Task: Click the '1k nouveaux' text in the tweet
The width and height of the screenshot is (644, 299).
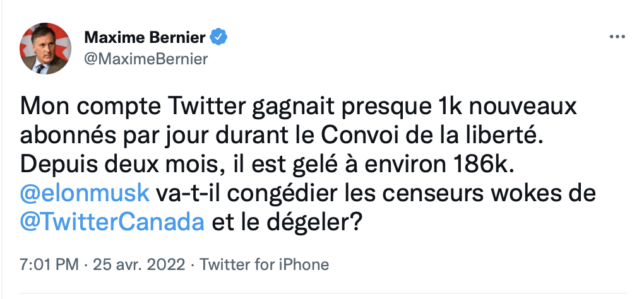Action: click(505, 107)
